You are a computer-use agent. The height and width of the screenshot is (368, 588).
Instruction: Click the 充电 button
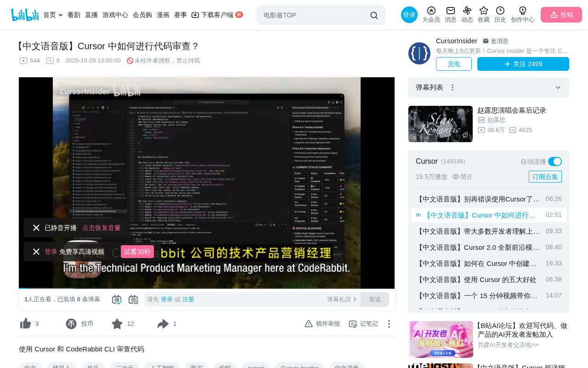tap(454, 64)
